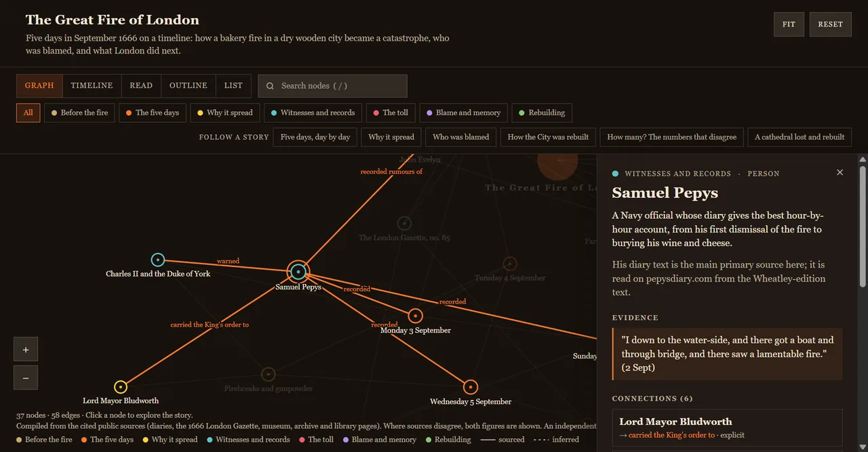Toggle Blame and memory filter chip
Screen dimensions: 868x452
tap(463, 112)
